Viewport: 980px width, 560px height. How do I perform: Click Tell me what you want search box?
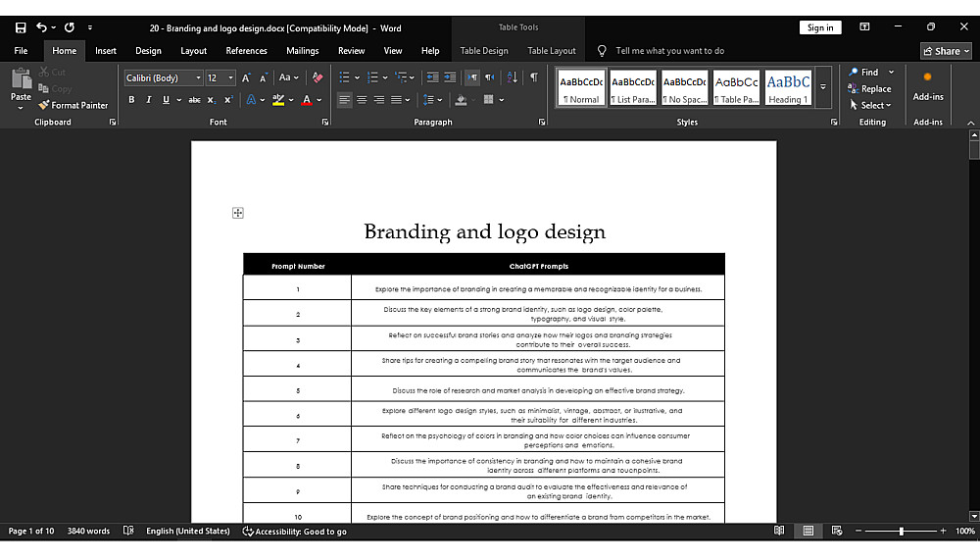670,51
